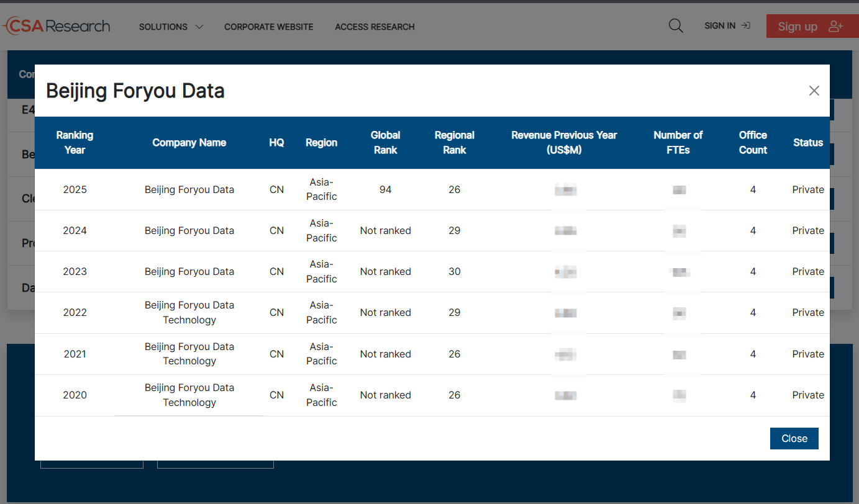Click the Company Name column header
The width and height of the screenshot is (859, 504).
pyautogui.click(x=189, y=143)
